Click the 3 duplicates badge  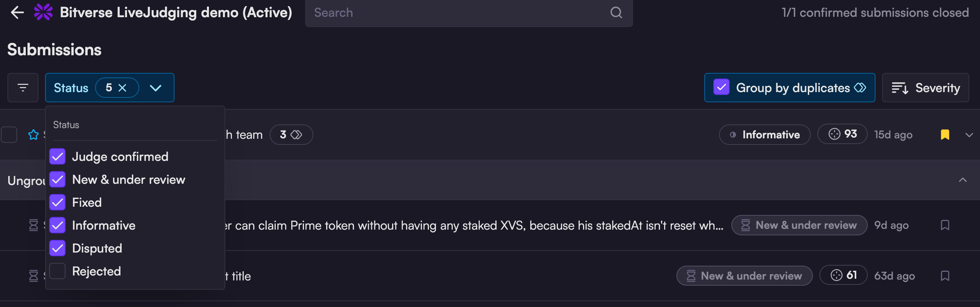[x=291, y=135]
